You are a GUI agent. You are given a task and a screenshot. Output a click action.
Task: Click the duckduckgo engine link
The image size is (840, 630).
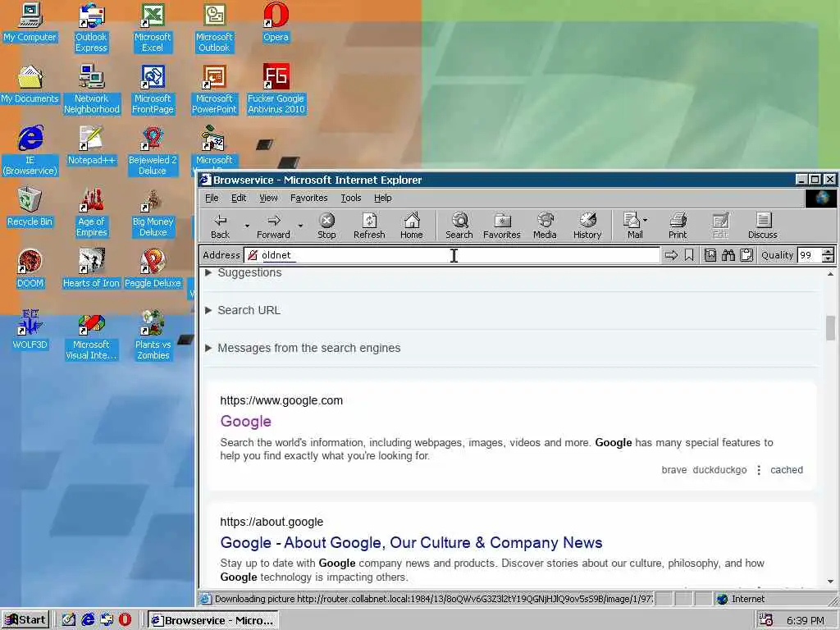(719, 470)
